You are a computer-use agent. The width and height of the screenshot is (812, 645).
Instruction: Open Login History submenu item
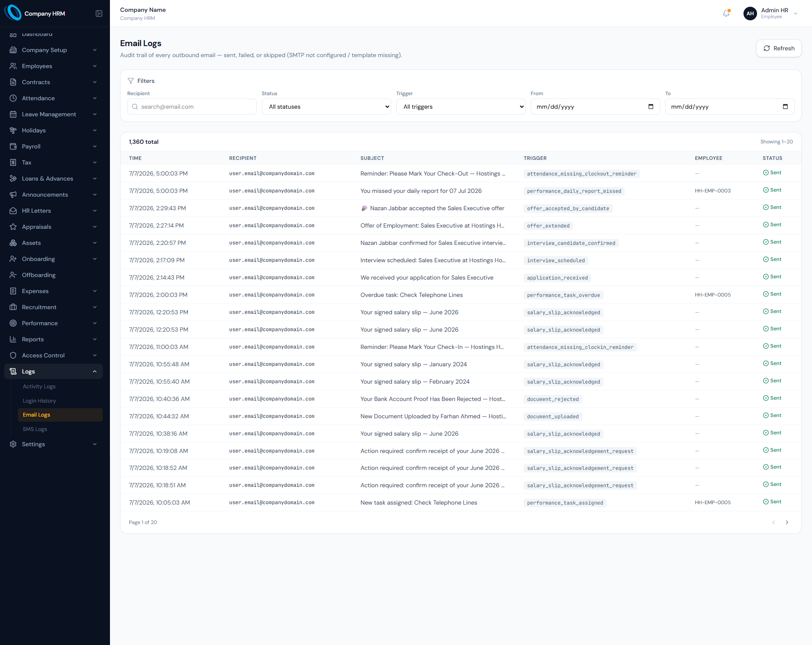[60, 401]
